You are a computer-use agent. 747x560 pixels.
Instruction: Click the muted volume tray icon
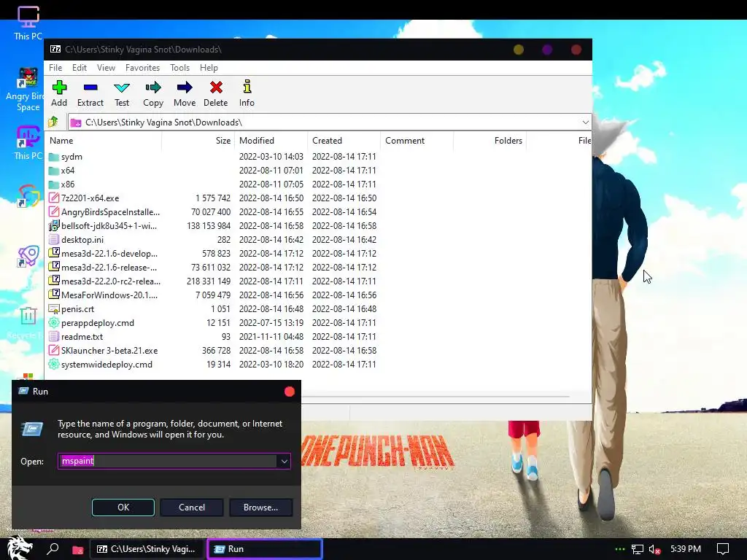(x=655, y=550)
